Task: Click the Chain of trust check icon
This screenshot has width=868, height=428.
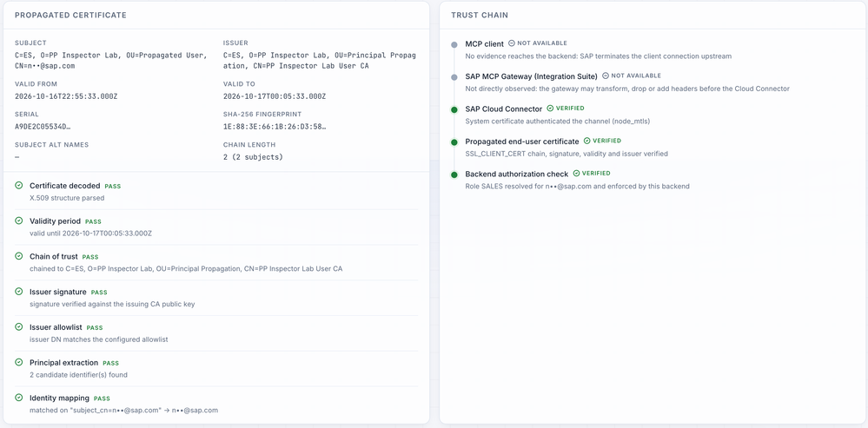Action: tap(19, 256)
